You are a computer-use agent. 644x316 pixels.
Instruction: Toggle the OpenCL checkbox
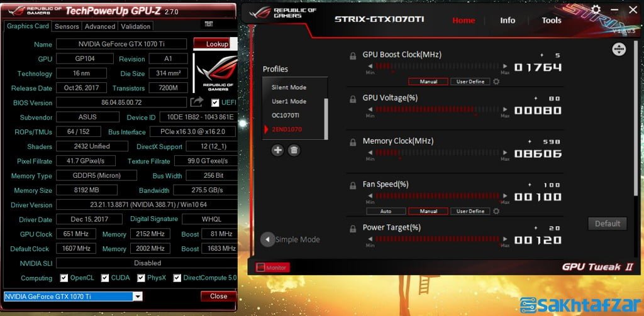(64, 278)
